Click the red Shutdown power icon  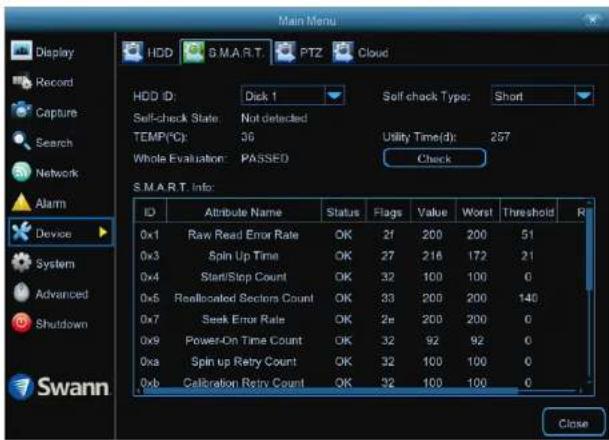tap(21, 323)
